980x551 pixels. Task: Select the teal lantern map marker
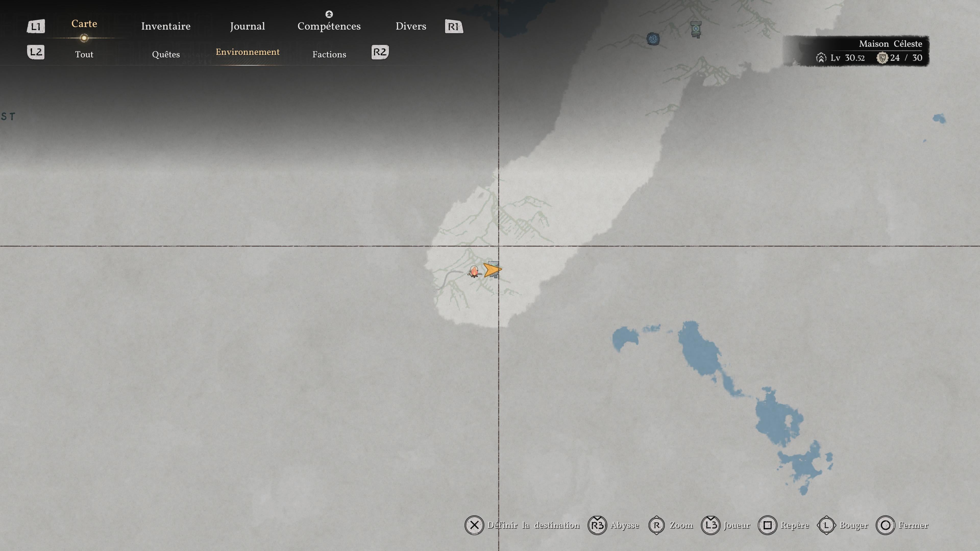click(x=696, y=29)
